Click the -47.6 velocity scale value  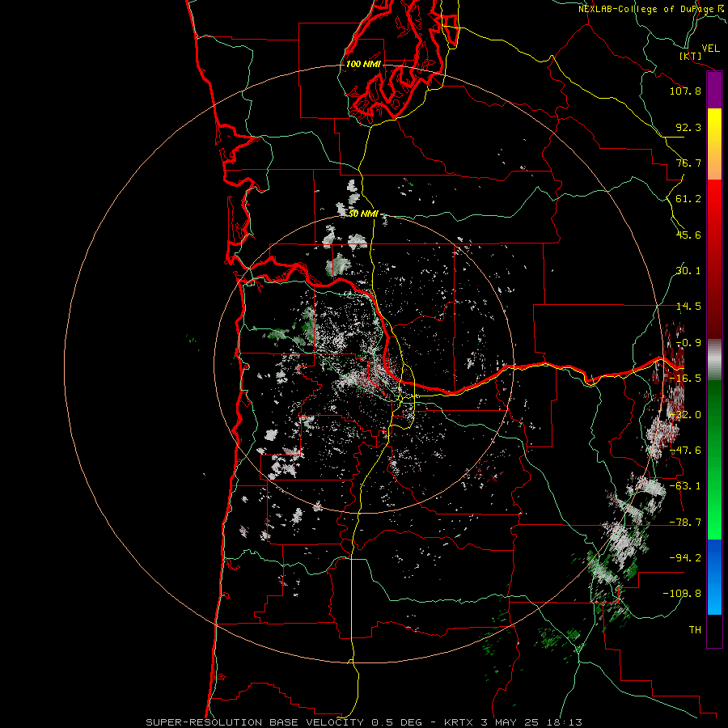685,451
